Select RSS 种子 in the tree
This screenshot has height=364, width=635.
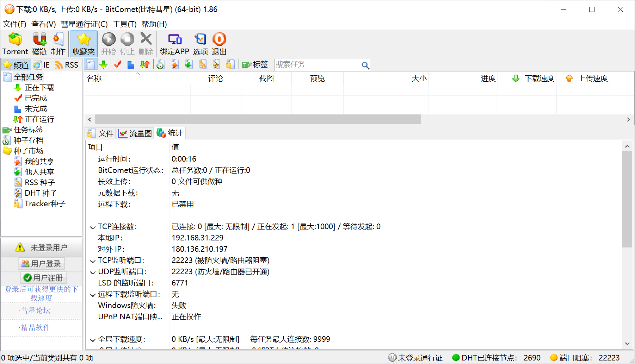click(x=40, y=182)
